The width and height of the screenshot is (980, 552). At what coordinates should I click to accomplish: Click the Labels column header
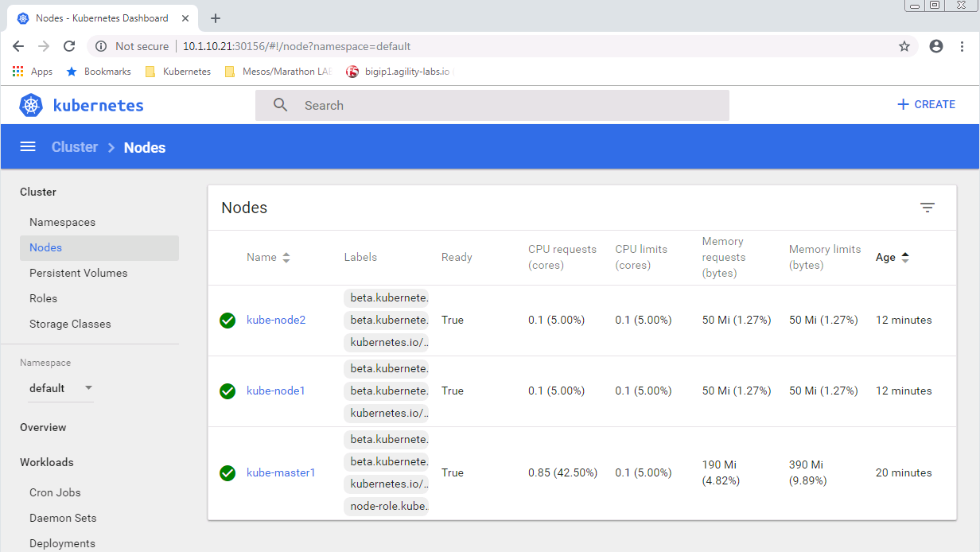click(x=360, y=257)
